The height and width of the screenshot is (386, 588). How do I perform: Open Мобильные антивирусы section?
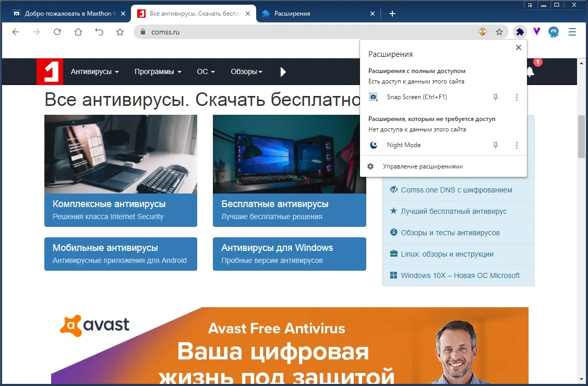pyautogui.click(x=121, y=254)
